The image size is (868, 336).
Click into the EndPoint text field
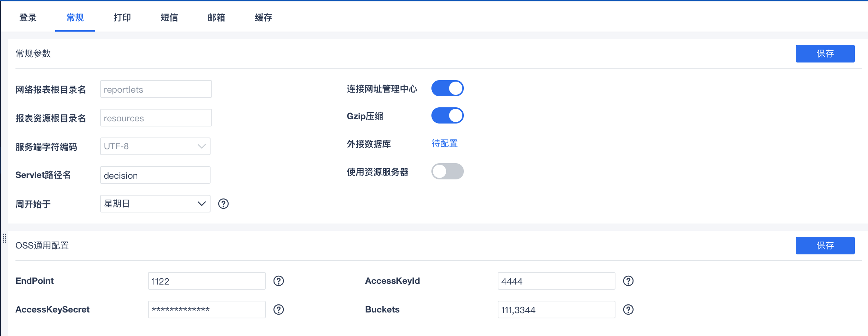[x=207, y=281]
